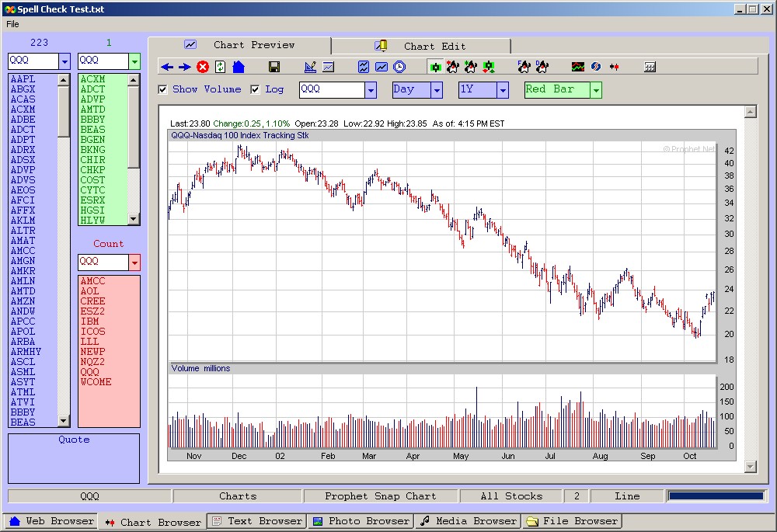Image resolution: width=777 pixels, height=532 pixels.
Task: Click the blue single line chart icon
Action: (x=382, y=67)
